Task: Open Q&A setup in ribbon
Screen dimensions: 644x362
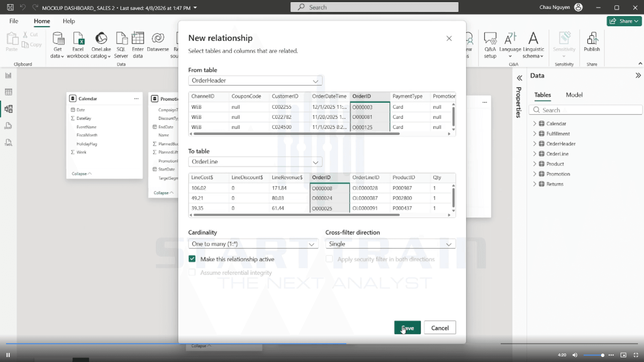Action: click(490, 45)
